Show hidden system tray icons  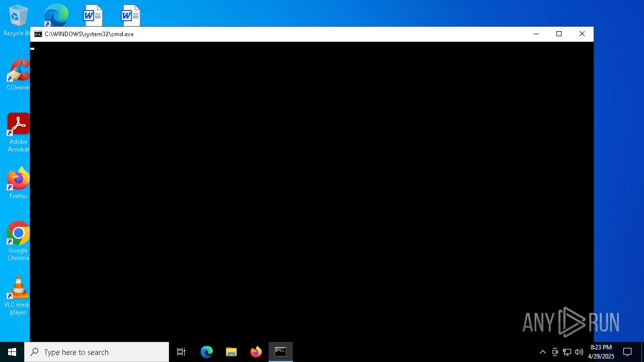point(543,352)
